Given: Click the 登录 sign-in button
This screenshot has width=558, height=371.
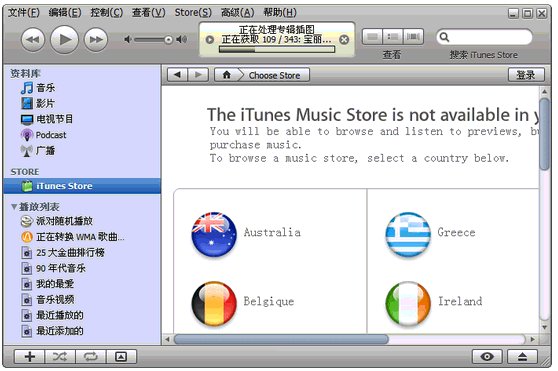Looking at the screenshot, I should pyautogui.click(x=526, y=75).
